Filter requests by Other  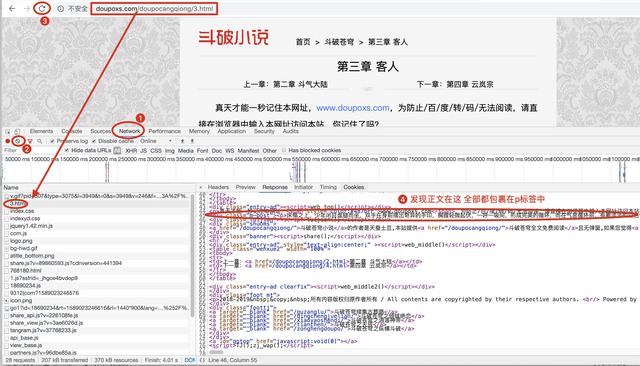coord(269,151)
